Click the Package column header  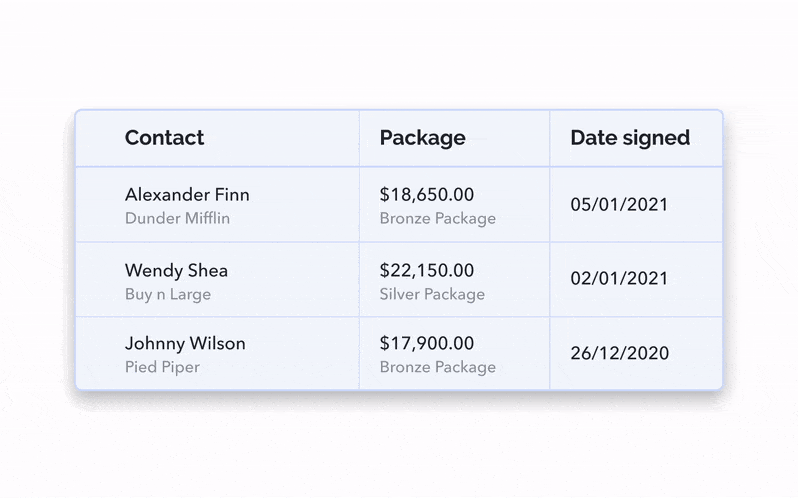click(422, 138)
